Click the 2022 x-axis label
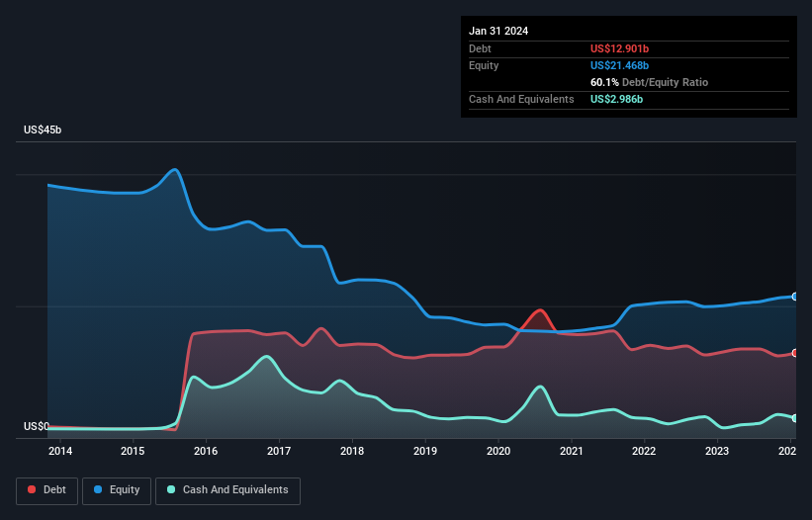 pos(644,451)
